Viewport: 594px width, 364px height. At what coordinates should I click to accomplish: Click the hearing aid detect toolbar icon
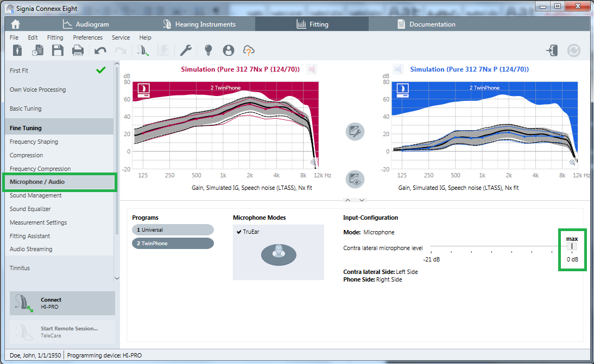pos(143,50)
